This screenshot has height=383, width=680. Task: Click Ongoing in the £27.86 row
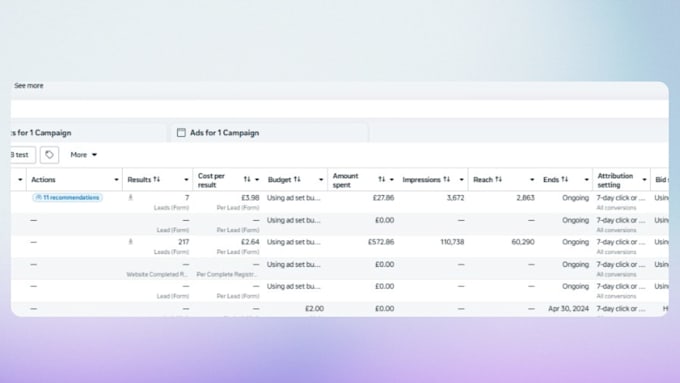point(575,198)
